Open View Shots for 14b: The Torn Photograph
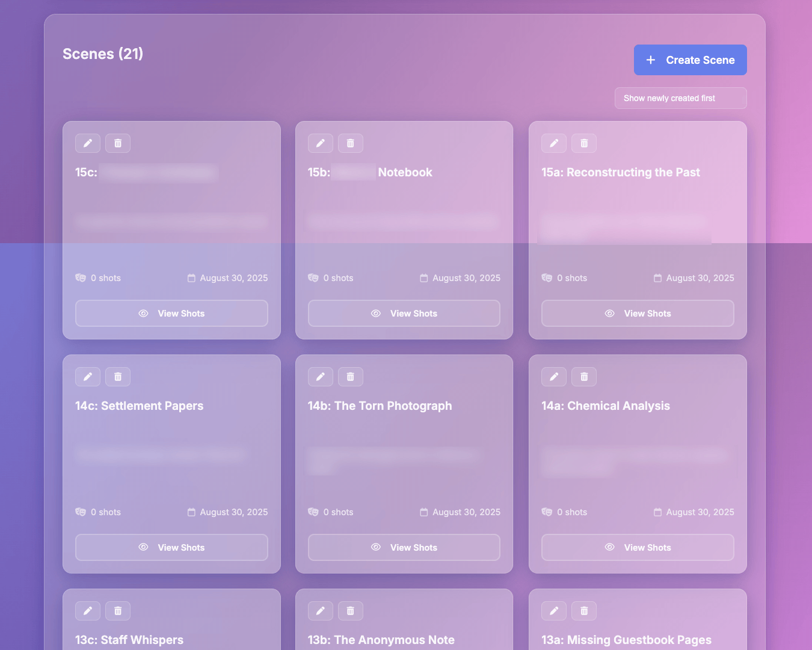This screenshot has width=812, height=650. [x=404, y=548]
